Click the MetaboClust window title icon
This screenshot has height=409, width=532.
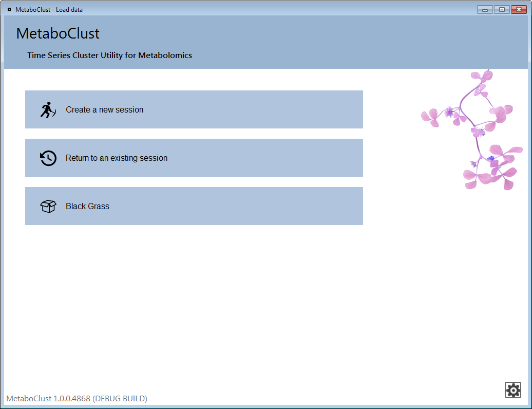pos(9,9)
